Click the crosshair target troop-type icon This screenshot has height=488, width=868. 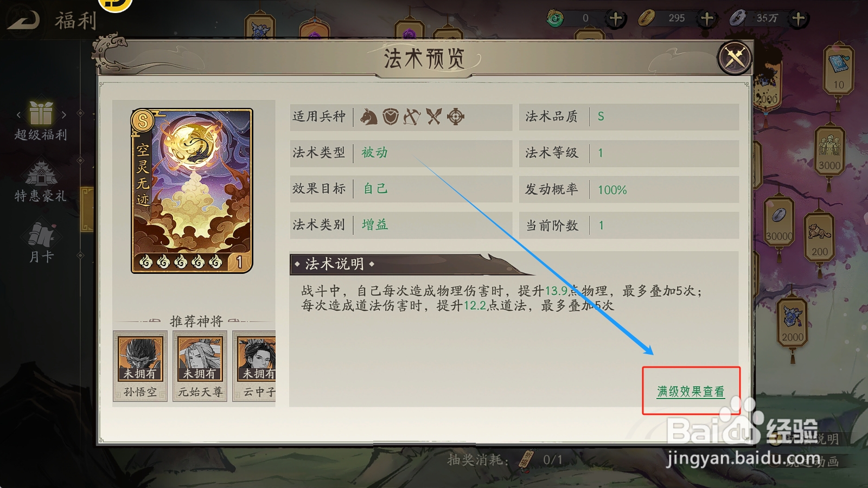pos(456,117)
